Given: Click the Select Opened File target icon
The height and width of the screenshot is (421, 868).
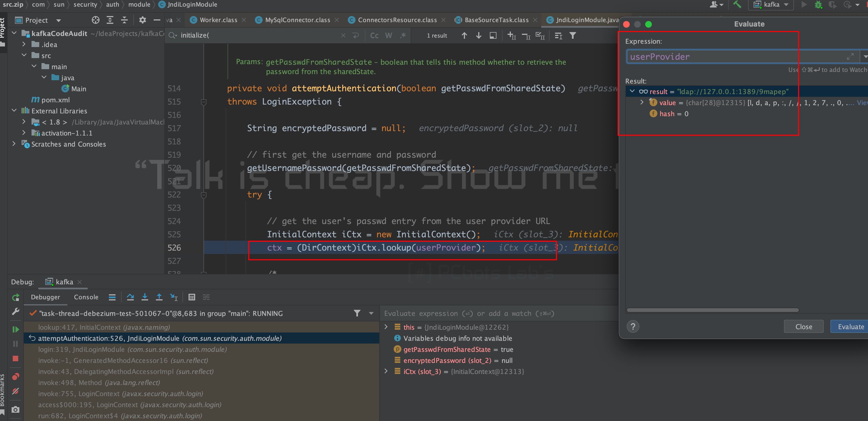Looking at the screenshot, I should [96, 20].
